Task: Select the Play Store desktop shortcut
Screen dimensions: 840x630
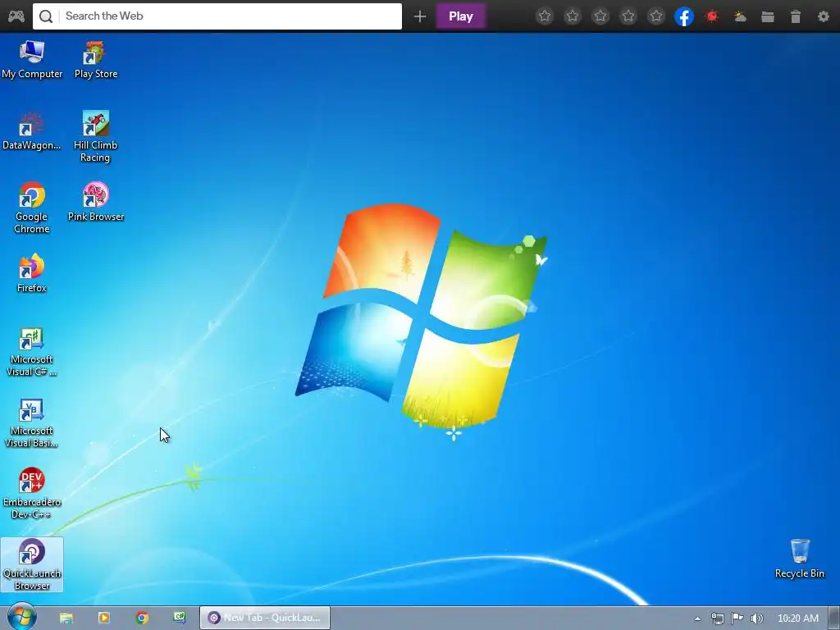Action: point(96,59)
